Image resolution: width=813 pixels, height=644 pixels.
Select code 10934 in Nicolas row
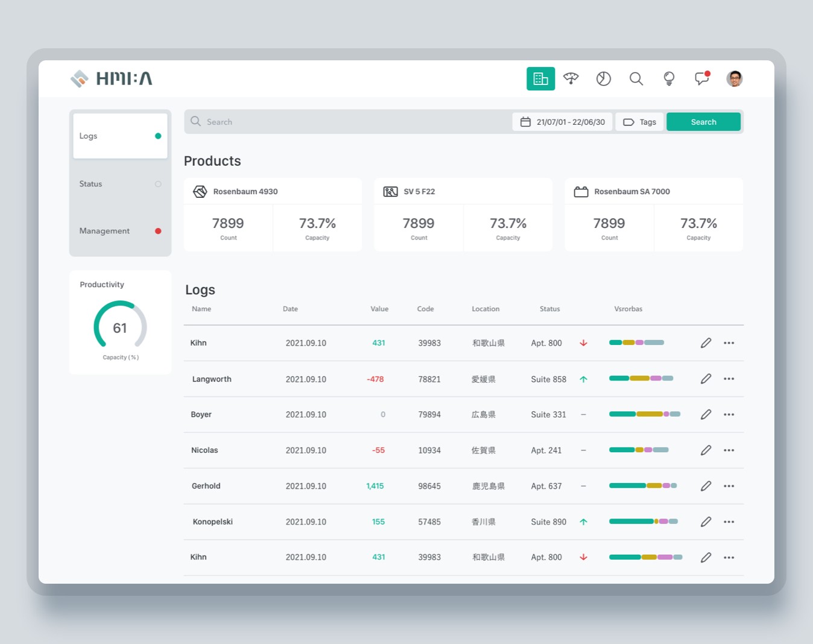coord(429,450)
